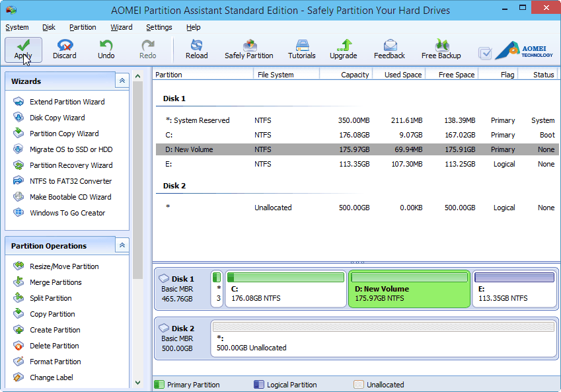Screen dimensions: 561x392
Task: Open the Free Backup tool
Action: [x=441, y=45]
